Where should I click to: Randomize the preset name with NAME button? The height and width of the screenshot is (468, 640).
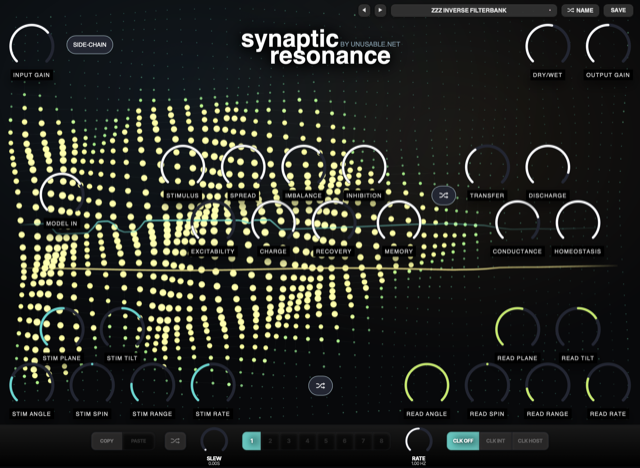tap(580, 10)
